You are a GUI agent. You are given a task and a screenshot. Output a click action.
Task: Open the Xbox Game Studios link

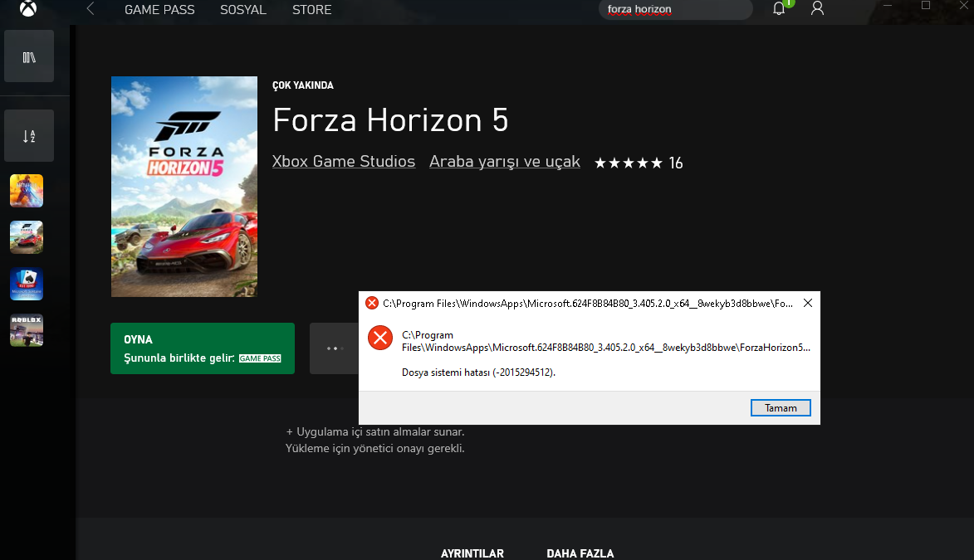coord(344,162)
